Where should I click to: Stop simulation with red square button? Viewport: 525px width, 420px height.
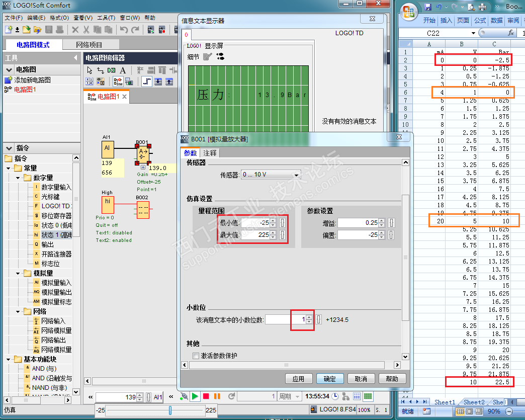coord(206,396)
